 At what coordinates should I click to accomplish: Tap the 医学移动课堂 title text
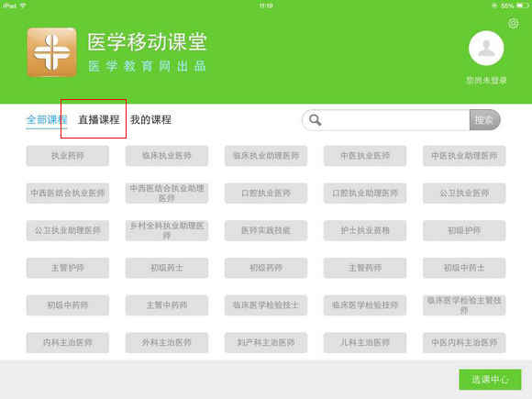pos(147,41)
